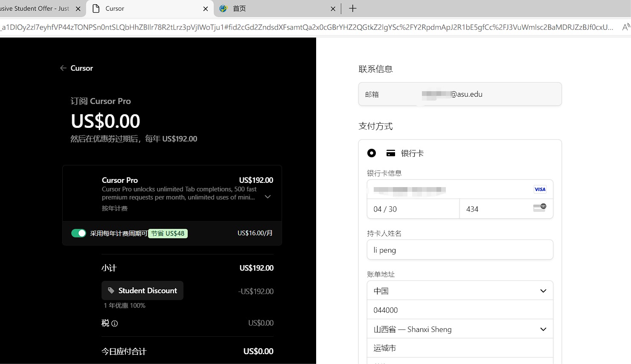Click the back arrow next to Cursor
Image resolution: width=631 pixels, height=364 pixels.
63,68
